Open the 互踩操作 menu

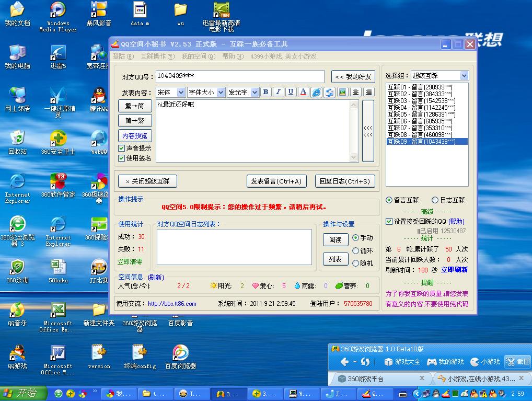click(157, 56)
